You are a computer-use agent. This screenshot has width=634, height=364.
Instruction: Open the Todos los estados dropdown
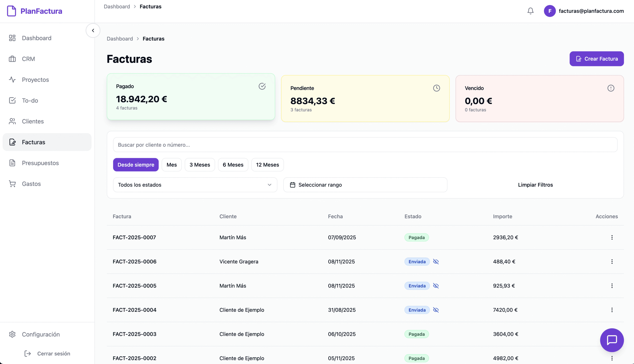point(195,185)
